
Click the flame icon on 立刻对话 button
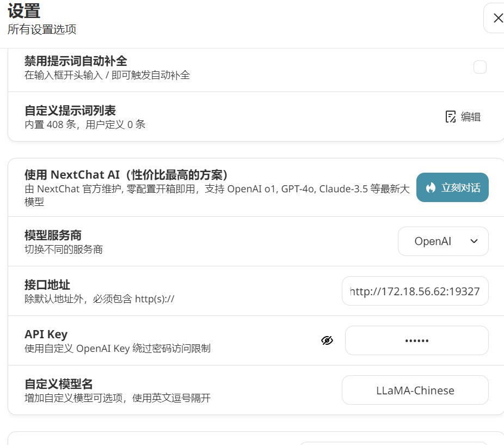coord(431,187)
